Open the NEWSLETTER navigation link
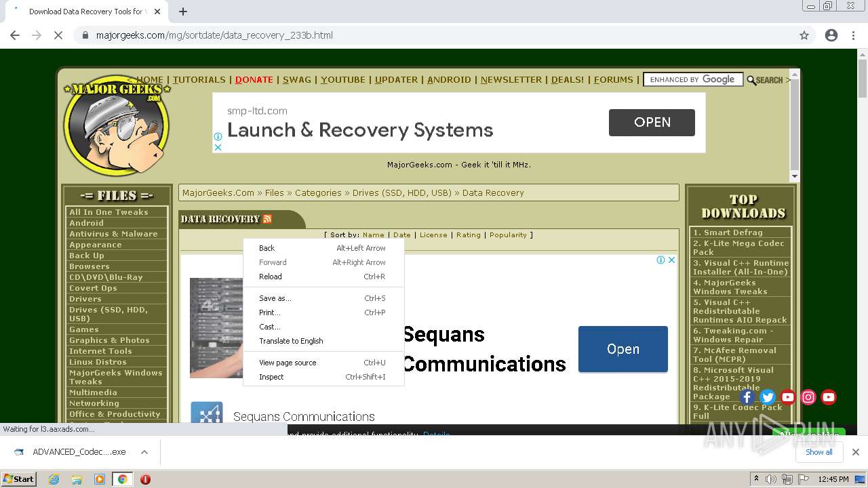 511,79
